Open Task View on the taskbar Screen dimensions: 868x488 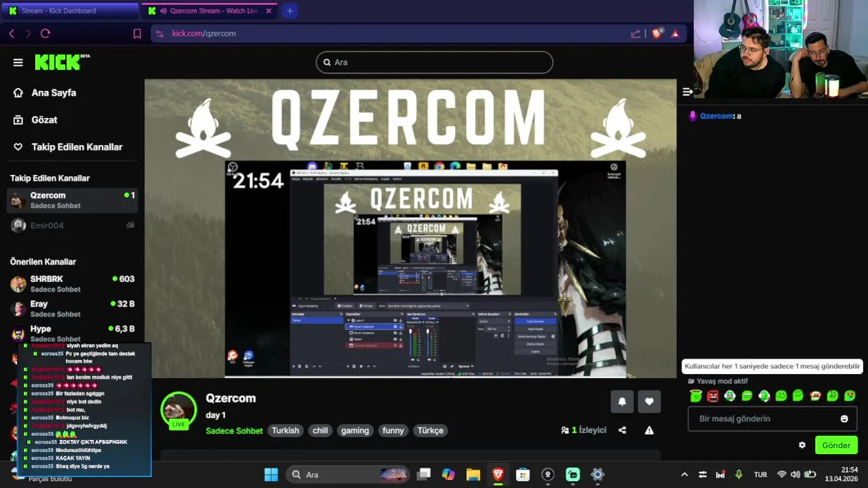pyautogui.click(x=424, y=474)
